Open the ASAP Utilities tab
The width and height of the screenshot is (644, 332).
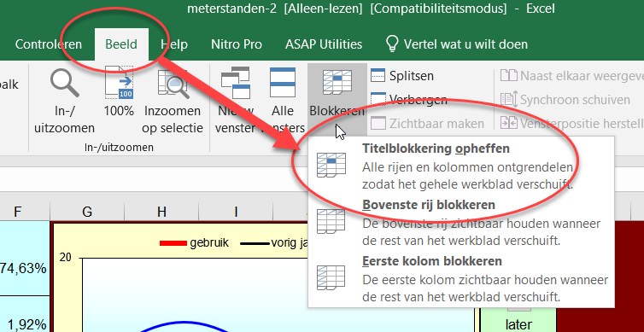324,44
